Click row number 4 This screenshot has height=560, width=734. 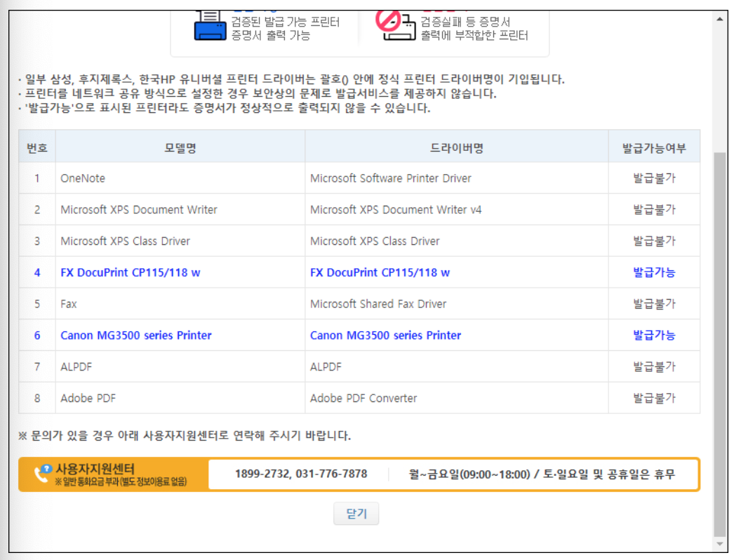(37, 272)
